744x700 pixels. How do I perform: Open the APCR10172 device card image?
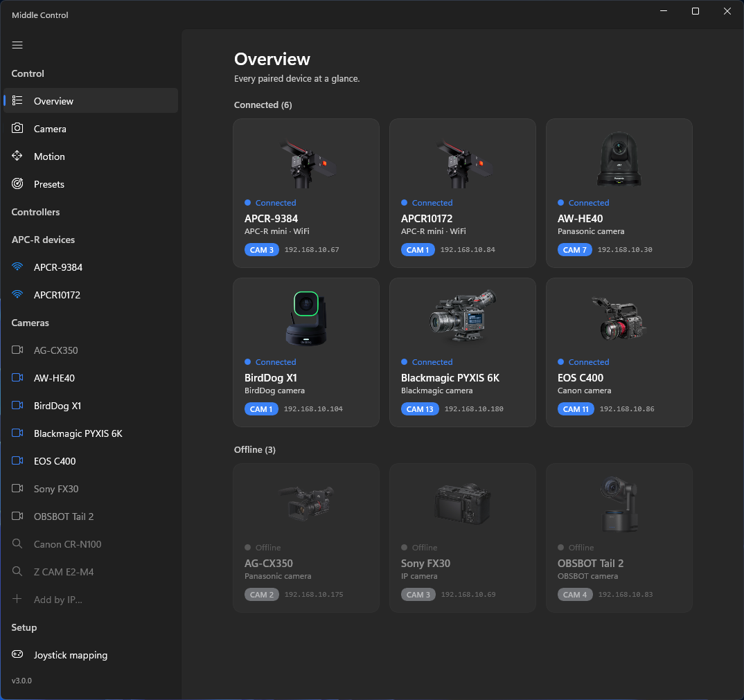click(x=463, y=163)
